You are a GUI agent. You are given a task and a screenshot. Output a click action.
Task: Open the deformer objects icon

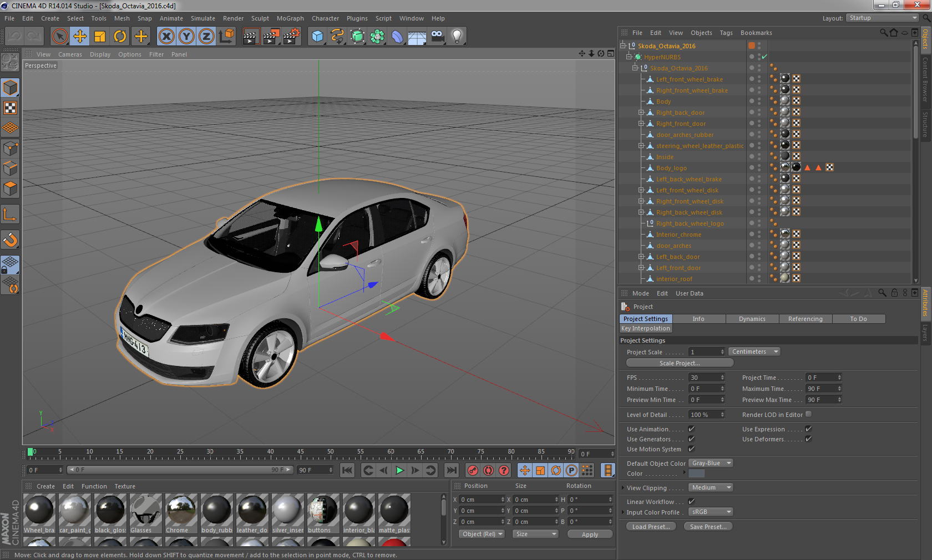coord(397,37)
